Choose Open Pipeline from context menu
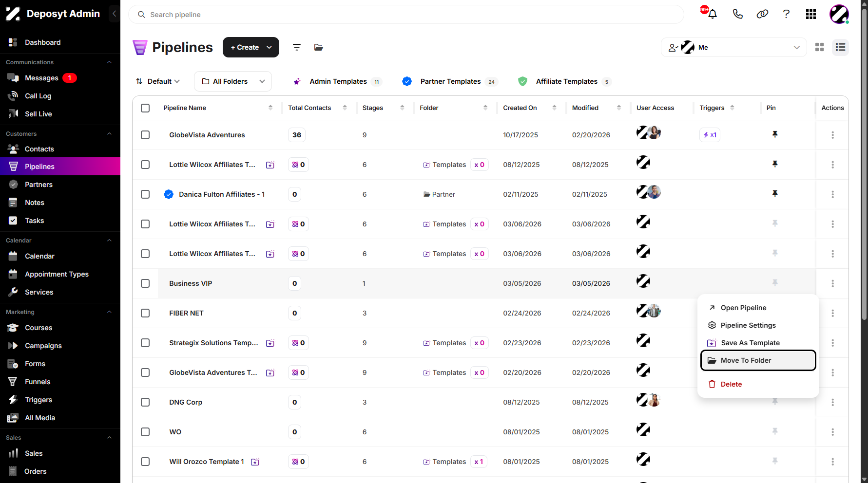868x483 pixels. (x=758, y=308)
